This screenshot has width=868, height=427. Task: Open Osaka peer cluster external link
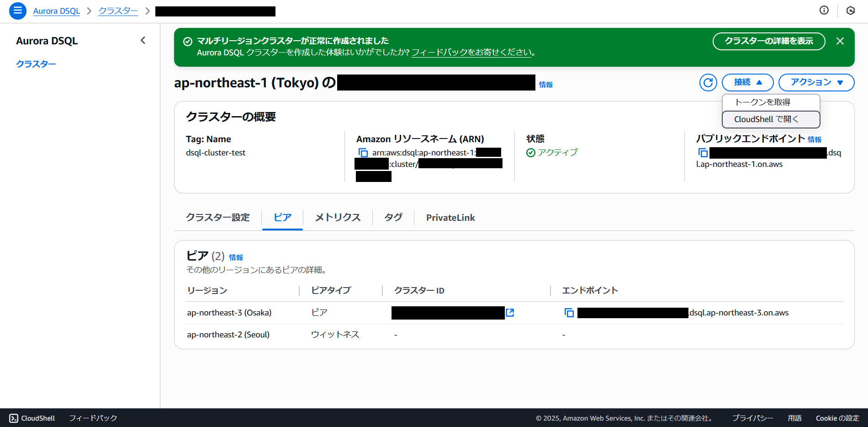pyautogui.click(x=510, y=313)
